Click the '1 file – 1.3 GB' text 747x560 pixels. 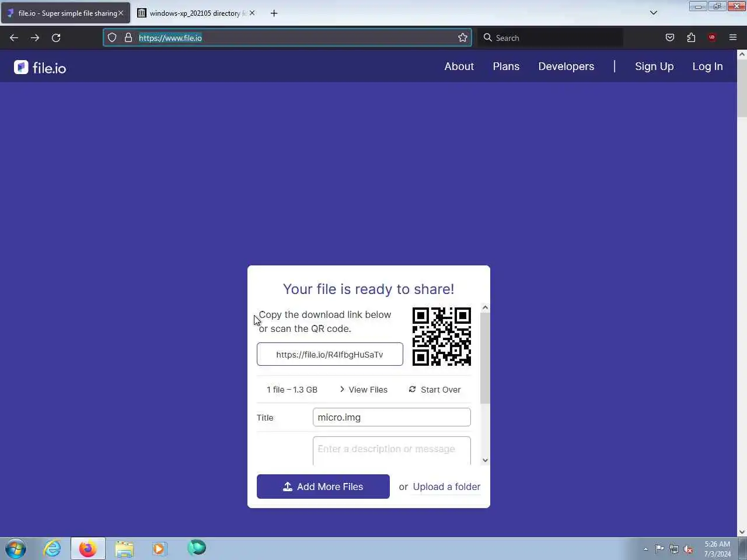(292, 390)
